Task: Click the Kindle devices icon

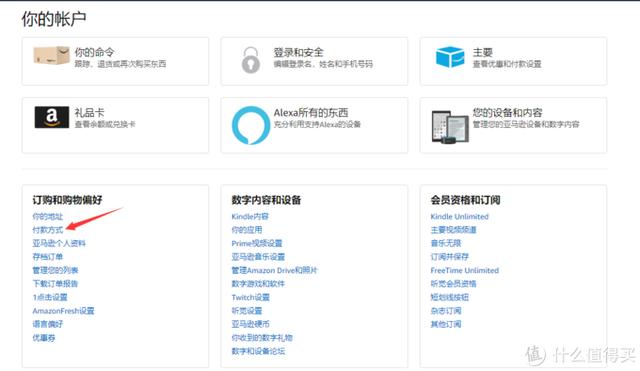Action: [x=450, y=127]
